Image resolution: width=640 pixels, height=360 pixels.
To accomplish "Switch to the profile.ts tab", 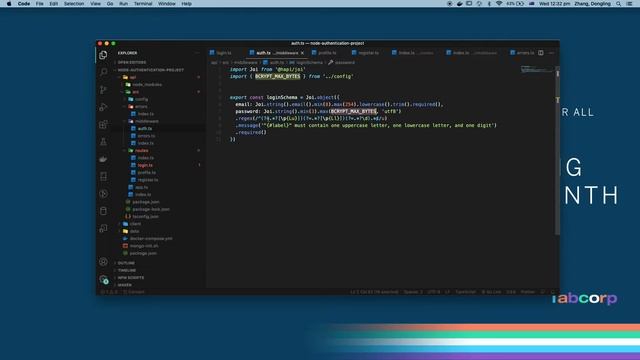I will tap(327, 53).
